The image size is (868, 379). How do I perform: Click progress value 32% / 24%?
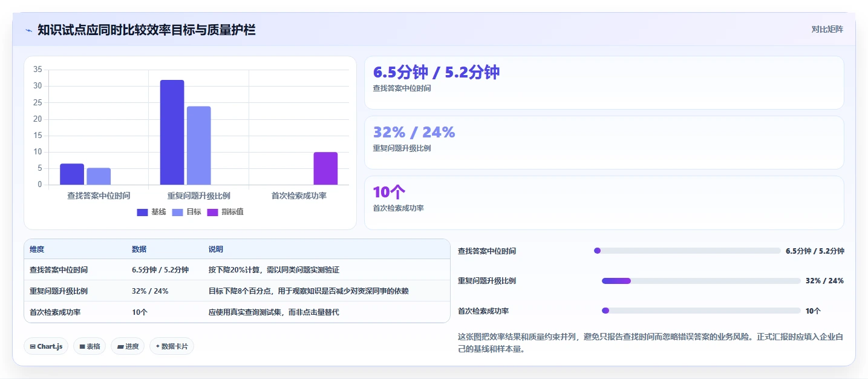[x=824, y=281]
